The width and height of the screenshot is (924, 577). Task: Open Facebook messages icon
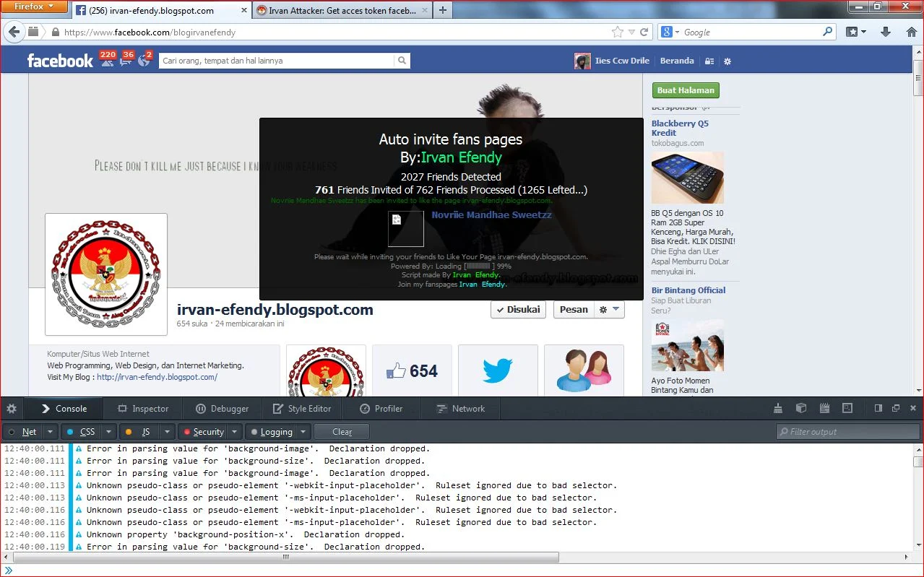[126, 61]
